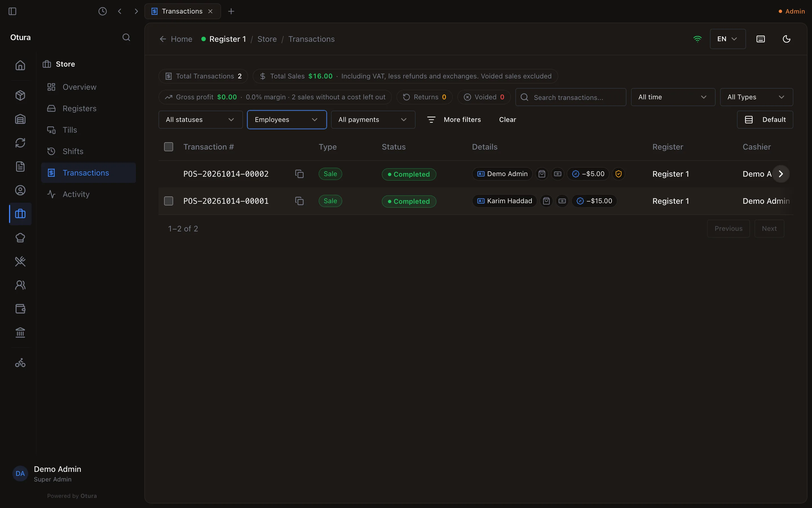Open the sync arrows icon in rail
Viewport: 812px width, 508px height.
20,143
